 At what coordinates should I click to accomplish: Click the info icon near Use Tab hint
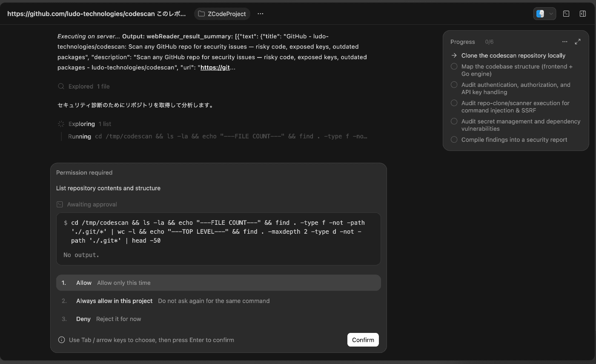(x=62, y=340)
